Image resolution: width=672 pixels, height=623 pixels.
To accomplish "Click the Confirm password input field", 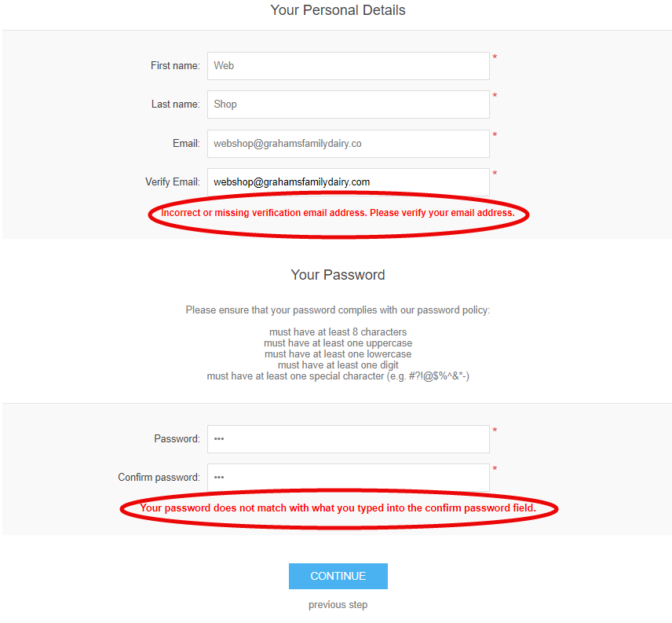I will coord(348,477).
